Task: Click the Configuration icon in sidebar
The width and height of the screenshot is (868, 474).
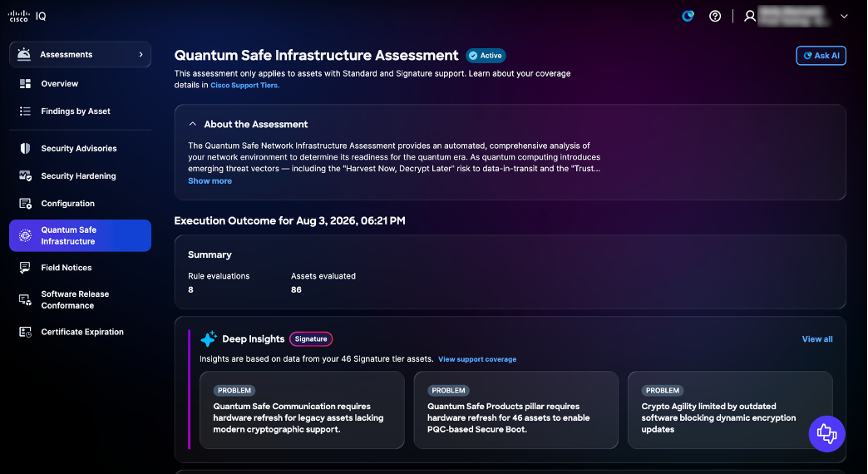Action: tap(25, 204)
